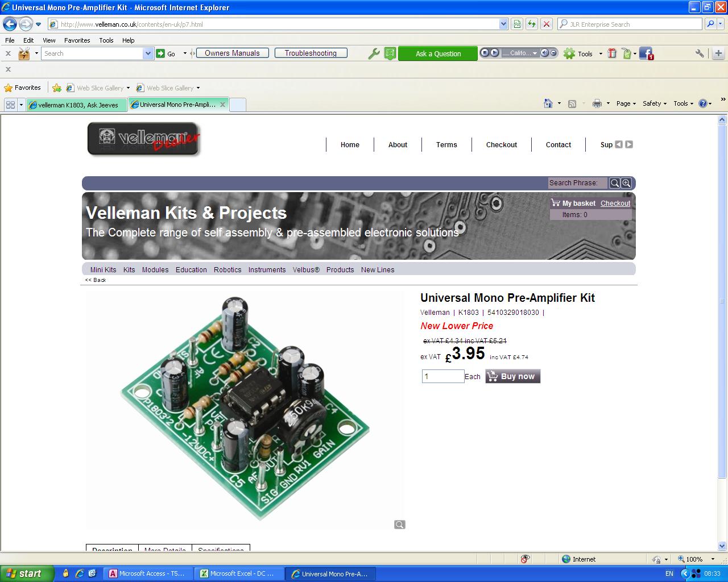Click the red gift box toolbar icon
Viewport: 728px width, 582px height.
(612, 53)
